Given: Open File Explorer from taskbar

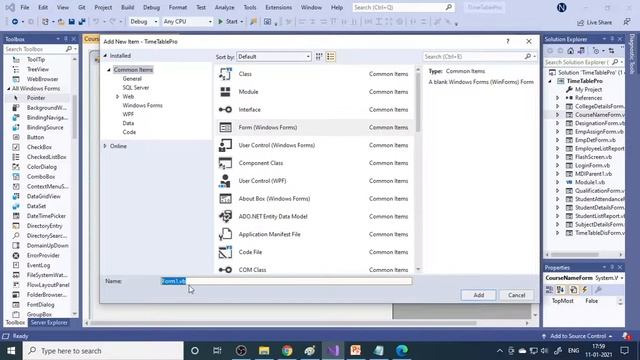Looking at the screenshot, I should (264, 351).
